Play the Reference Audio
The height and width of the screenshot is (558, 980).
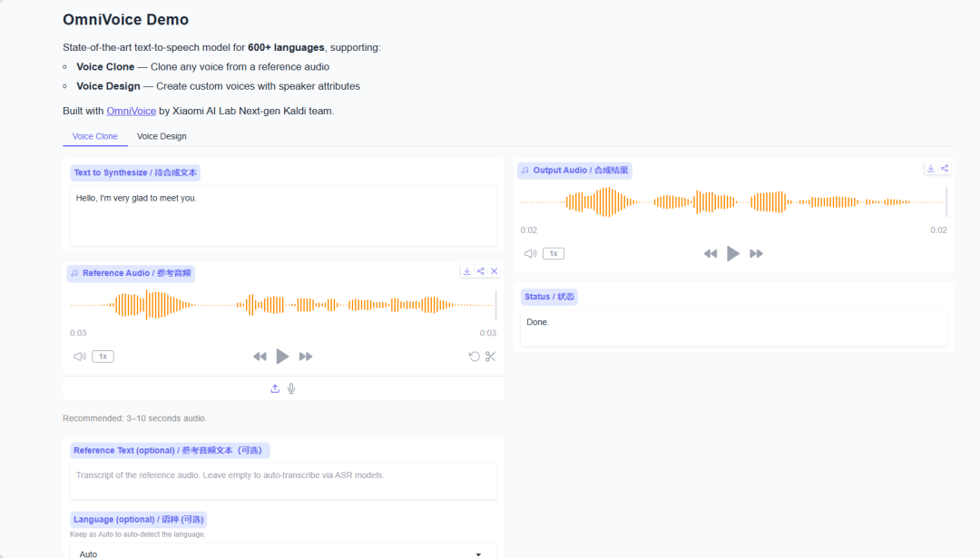click(282, 357)
